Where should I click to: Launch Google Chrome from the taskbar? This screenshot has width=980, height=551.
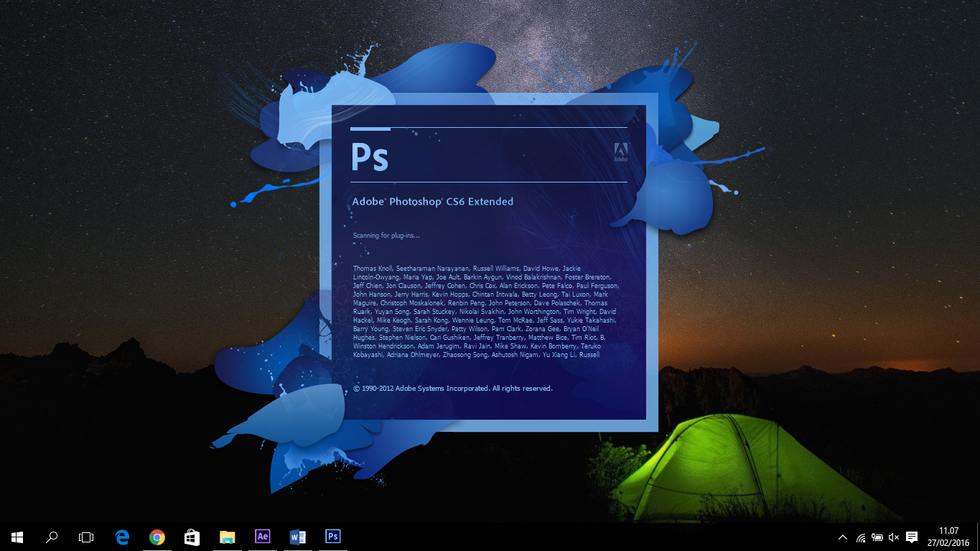click(x=157, y=537)
